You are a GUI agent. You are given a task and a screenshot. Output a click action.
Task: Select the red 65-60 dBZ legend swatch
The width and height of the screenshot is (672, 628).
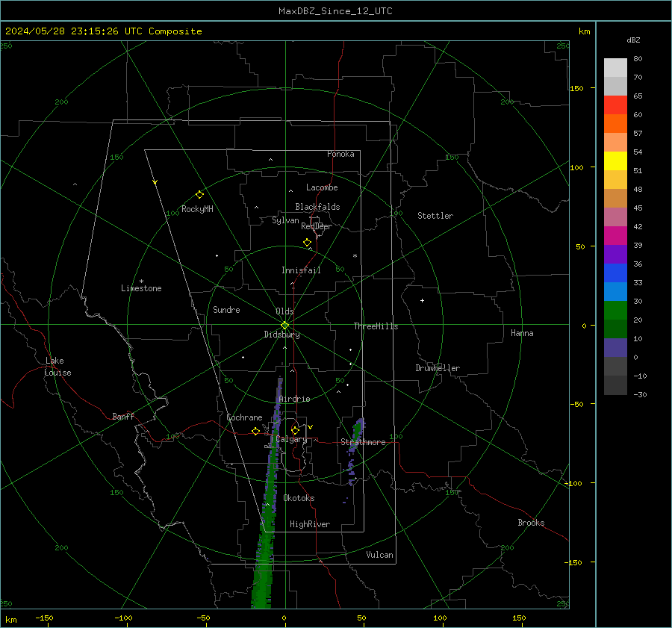(615, 105)
